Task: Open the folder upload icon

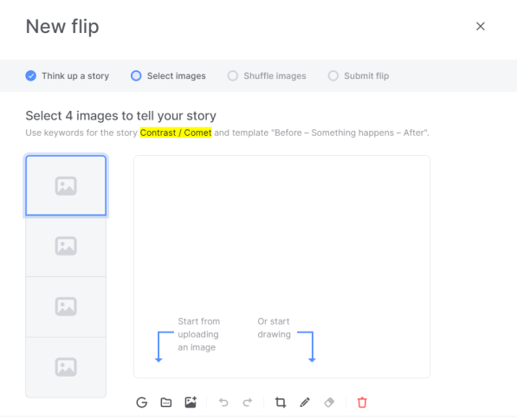Action: coord(166,402)
